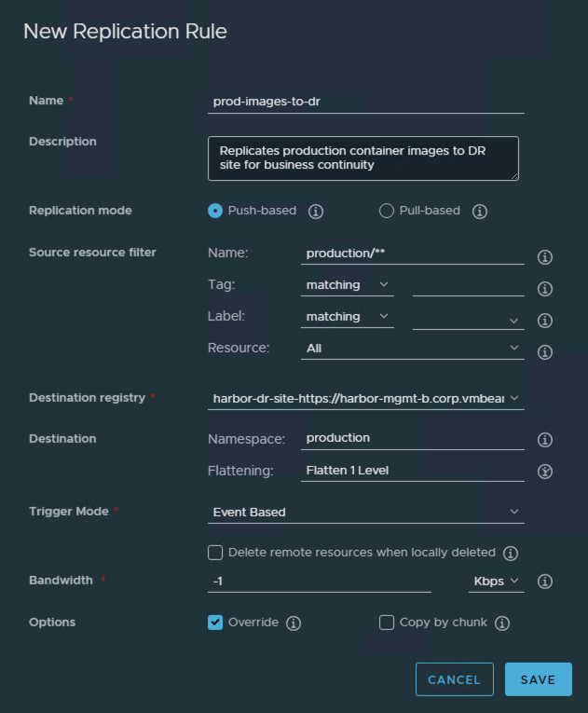
Task: Click info icon next to Pull-based
Action: 480,212
